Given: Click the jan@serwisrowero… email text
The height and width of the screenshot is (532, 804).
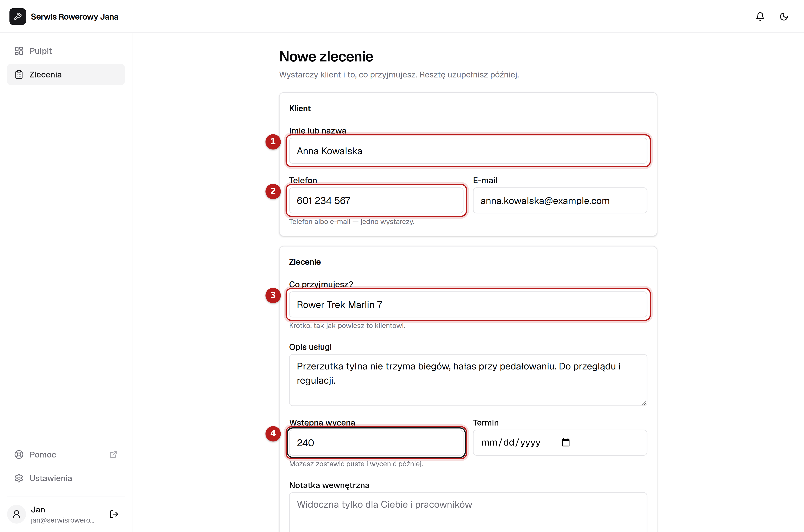Looking at the screenshot, I should coord(62,520).
